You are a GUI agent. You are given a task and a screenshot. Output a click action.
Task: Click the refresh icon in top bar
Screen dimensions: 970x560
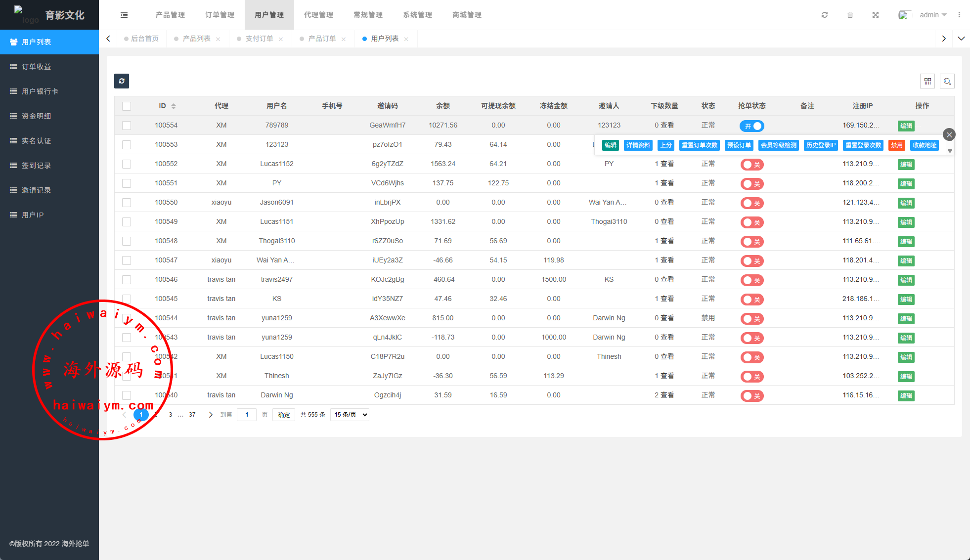tap(825, 15)
